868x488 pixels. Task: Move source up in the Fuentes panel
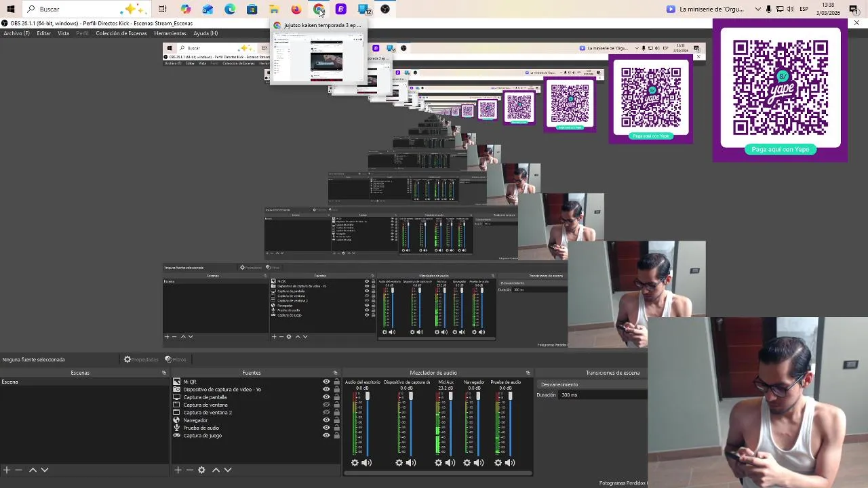(x=216, y=470)
